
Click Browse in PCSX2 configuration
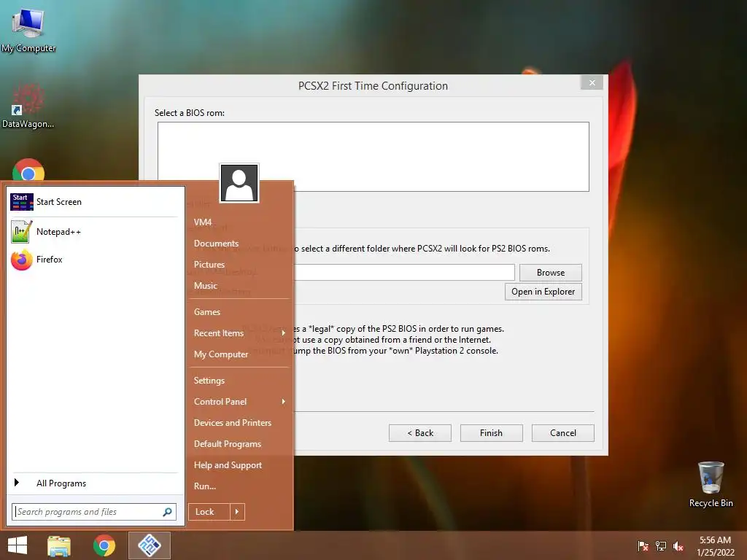(550, 273)
